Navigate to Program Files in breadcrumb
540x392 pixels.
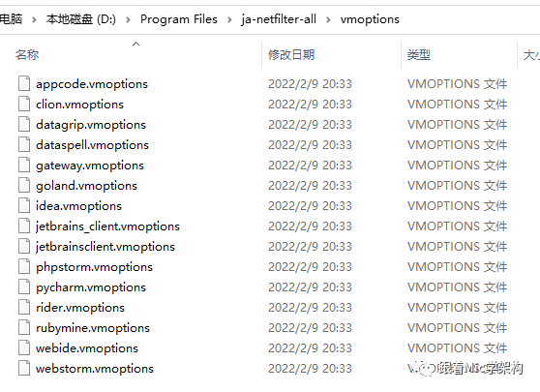pos(179,19)
